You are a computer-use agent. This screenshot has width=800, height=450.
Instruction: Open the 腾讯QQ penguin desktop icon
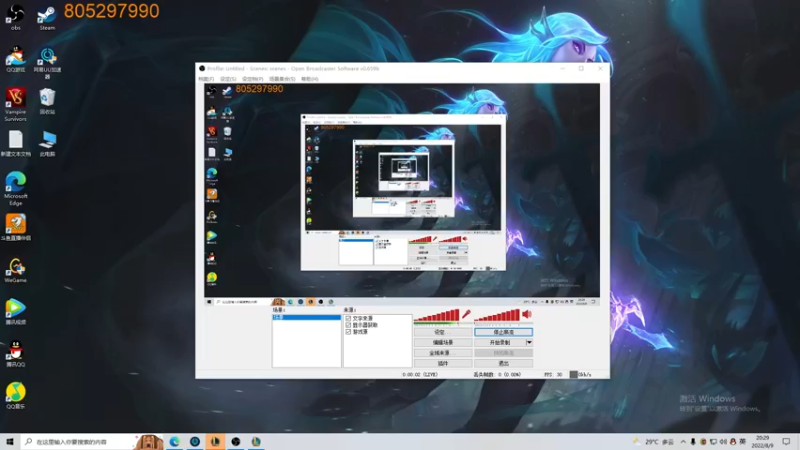click(x=16, y=354)
